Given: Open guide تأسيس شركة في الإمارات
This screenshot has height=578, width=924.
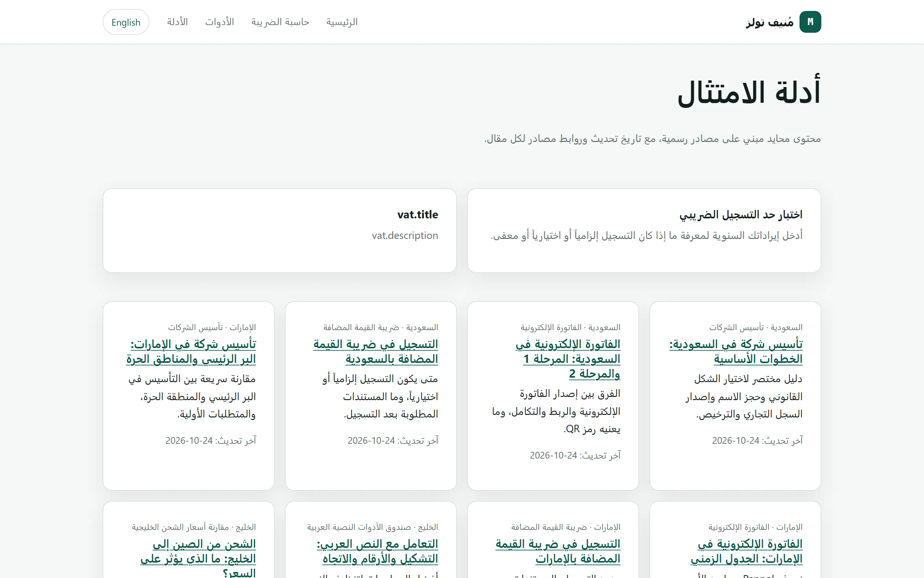Looking at the screenshot, I should pos(191,351).
